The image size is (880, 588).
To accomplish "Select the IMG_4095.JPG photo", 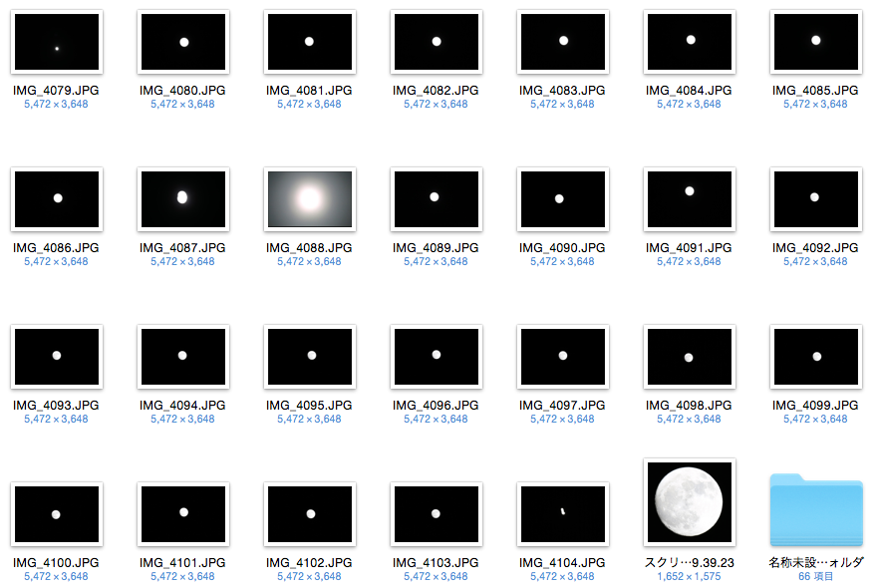I will pyautogui.click(x=310, y=357).
